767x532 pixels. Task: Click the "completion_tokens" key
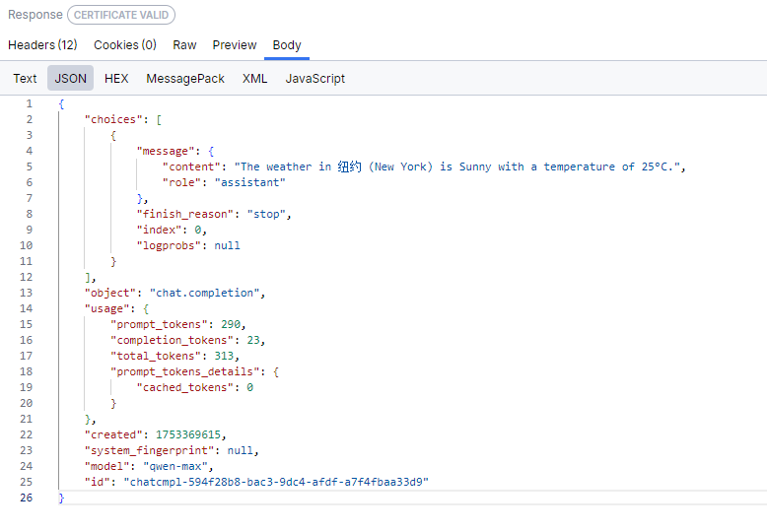click(x=172, y=340)
